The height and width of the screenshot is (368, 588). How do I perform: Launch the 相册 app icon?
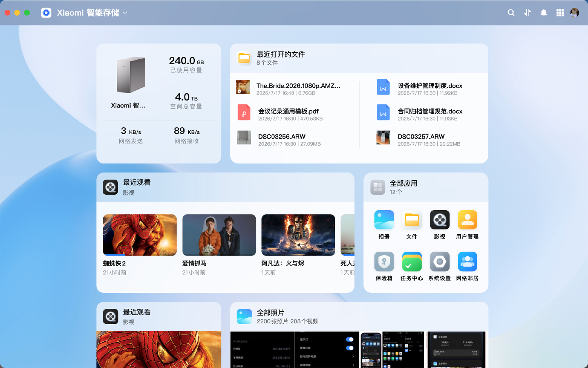coord(384,220)
